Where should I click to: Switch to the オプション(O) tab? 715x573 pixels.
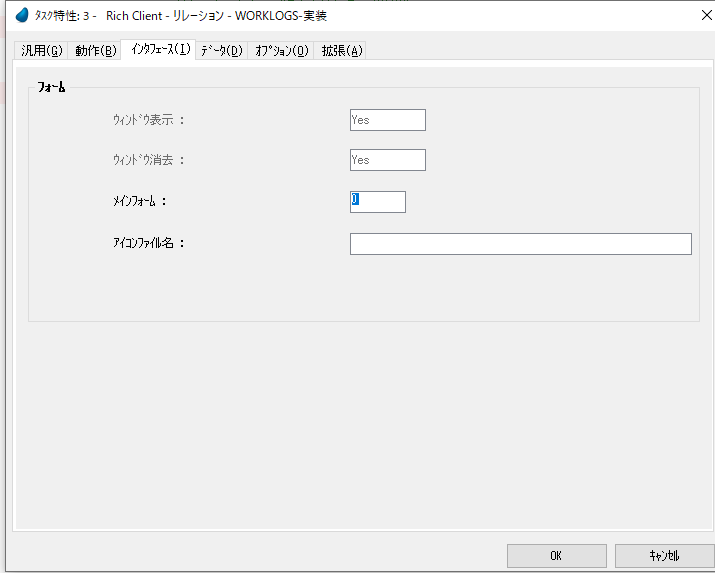pyautogui.click(x=281, y=50)
